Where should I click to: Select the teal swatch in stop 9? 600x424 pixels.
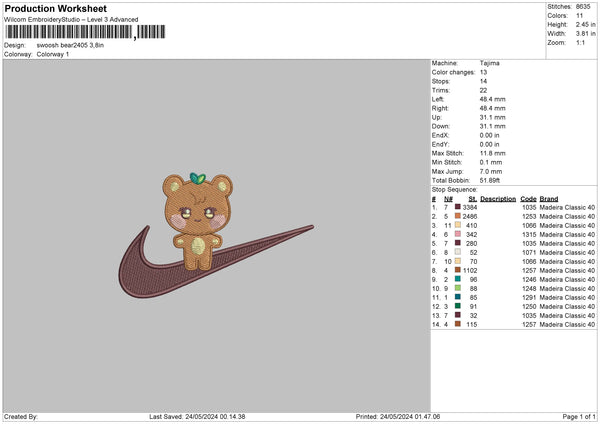coord(457,279)
